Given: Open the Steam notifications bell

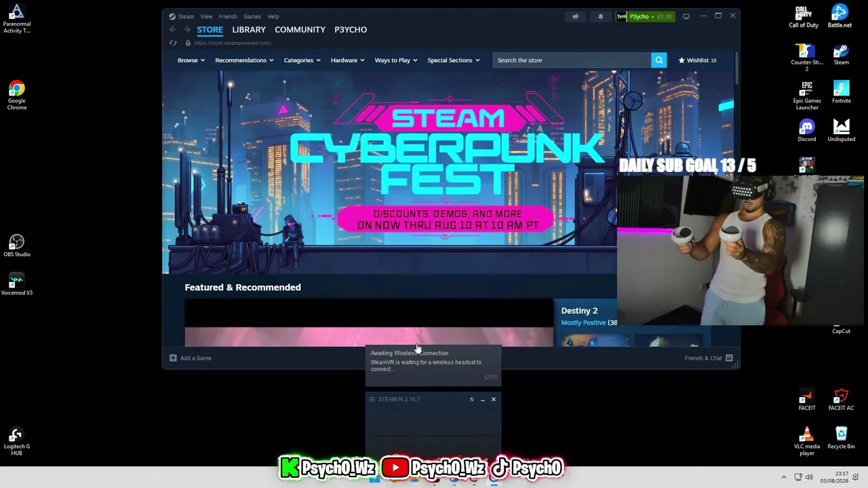Looking at the screenshot, I should click(600, 16).
